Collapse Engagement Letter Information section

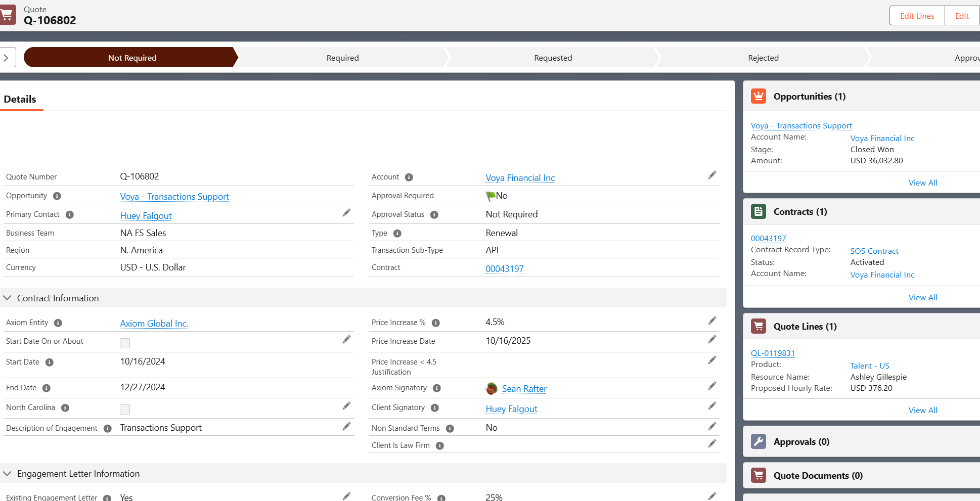point(8,474)
